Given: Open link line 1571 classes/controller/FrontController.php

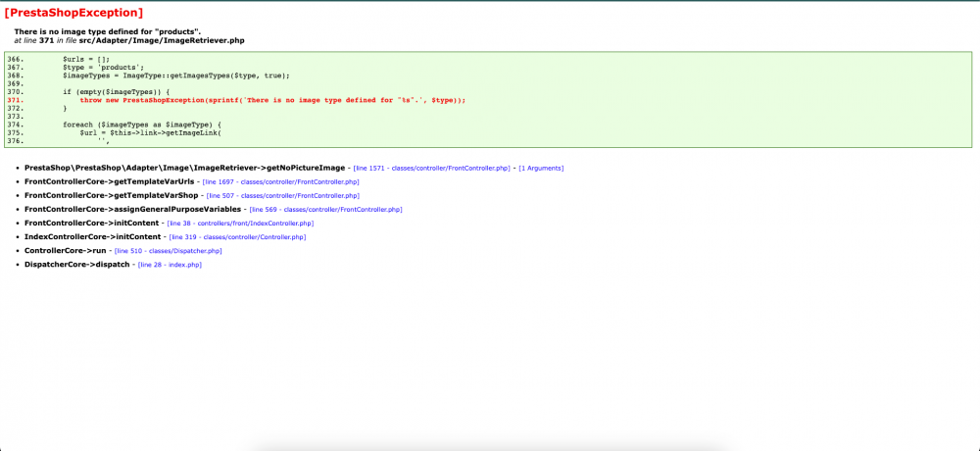Looking at the screenshot, I should pos(432,169).
